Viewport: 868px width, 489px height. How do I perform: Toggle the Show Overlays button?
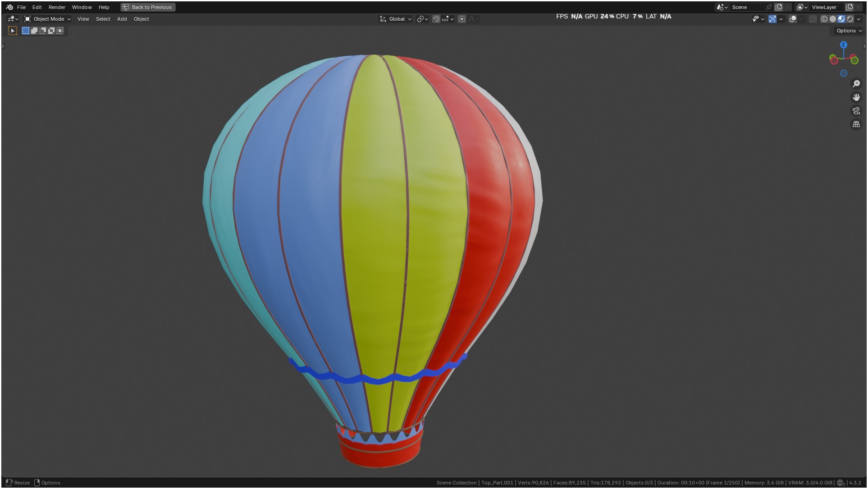point(793,19)
